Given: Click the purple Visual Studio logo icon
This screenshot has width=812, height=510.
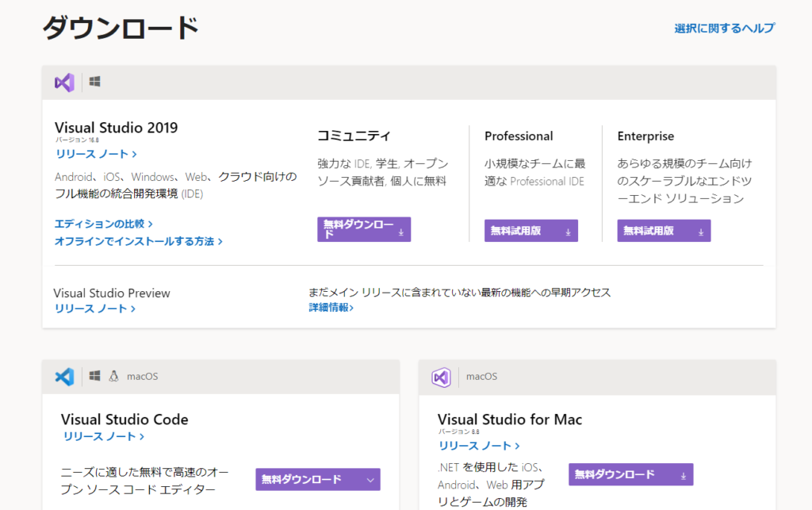Looking at the screenshot, I should pos(65,82).
